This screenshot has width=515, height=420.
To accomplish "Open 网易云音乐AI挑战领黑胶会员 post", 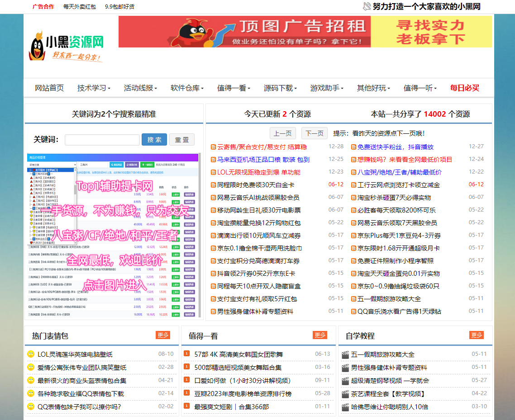I will (258, 198).
